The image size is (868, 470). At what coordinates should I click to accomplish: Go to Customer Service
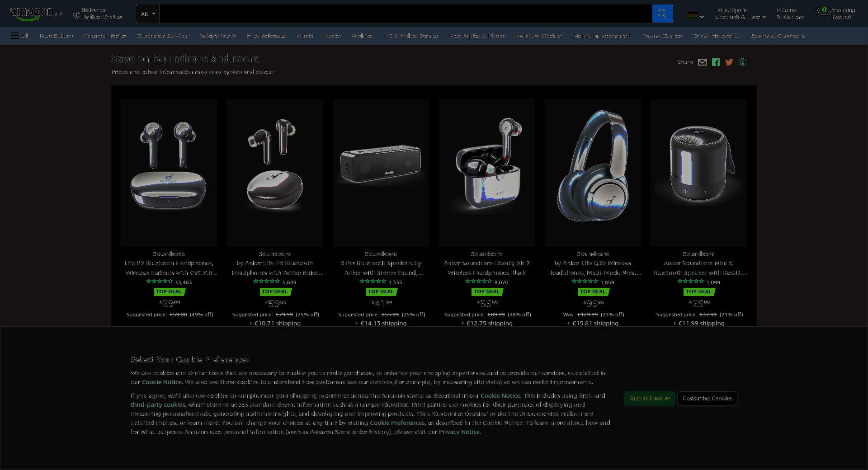[x=162, y=36]
